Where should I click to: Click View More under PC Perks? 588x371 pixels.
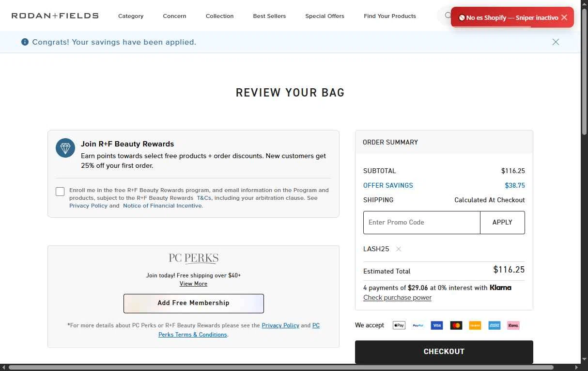point(193,284)
